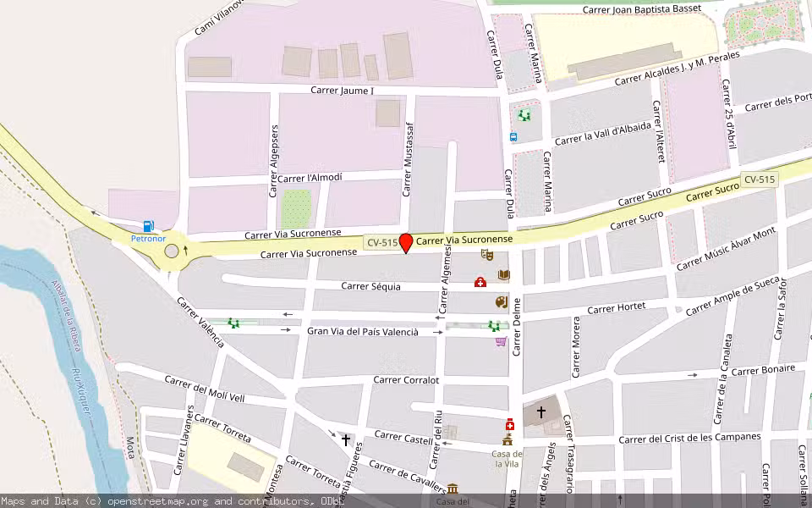Click the blue bus stop icon
This screenshot has height=508, width=812.
pyautogui.click(x=513, y=137)
